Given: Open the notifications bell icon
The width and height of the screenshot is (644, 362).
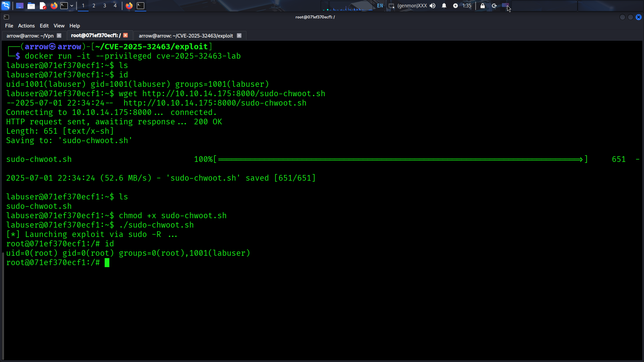Looking at the screenshot, I should (444, 6).
